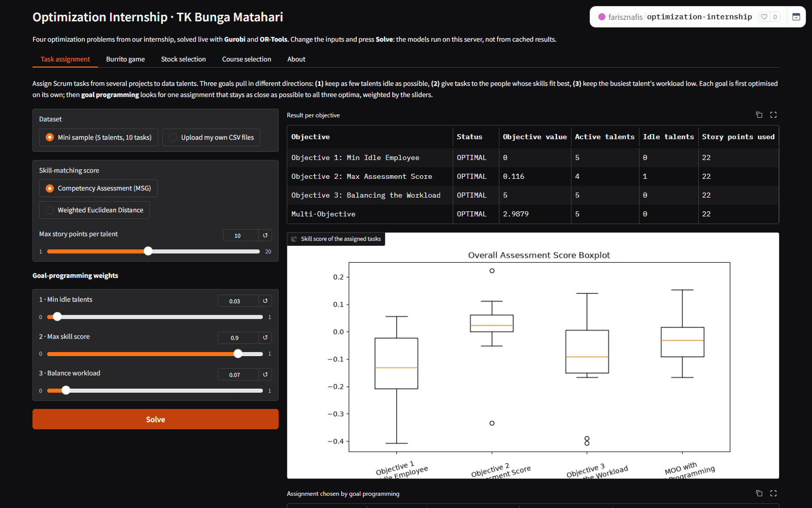Go to the Stock selection tab

pyautogui.click(x=183, y=59)
